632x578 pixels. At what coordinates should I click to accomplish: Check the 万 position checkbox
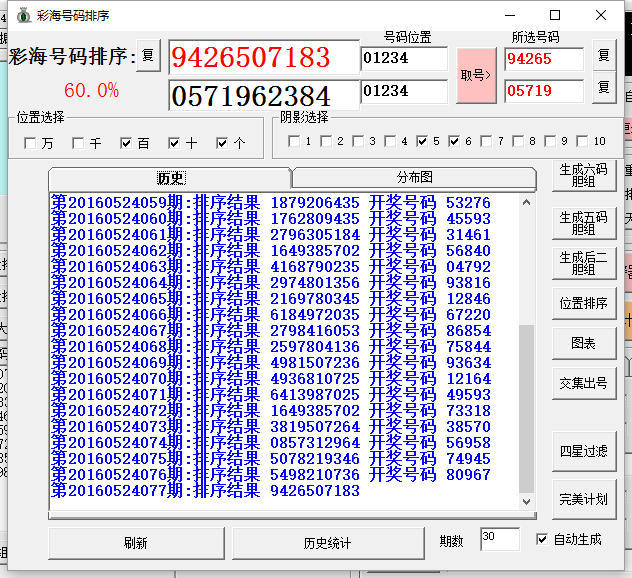pos(31,143)
